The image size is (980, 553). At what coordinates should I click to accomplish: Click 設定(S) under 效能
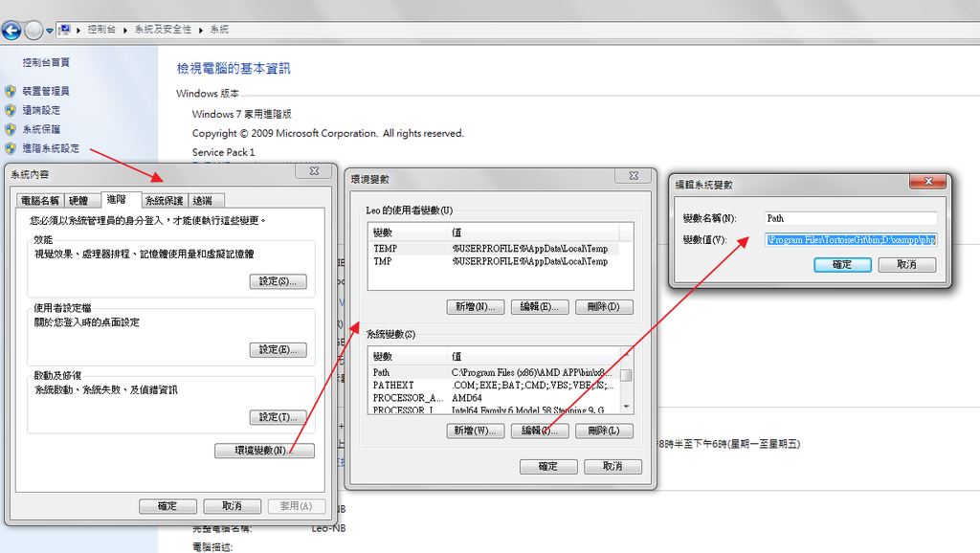pos(278,281)
